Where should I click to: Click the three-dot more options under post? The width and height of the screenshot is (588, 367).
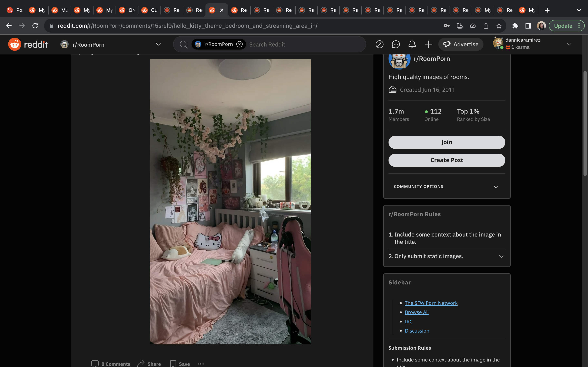[x=200, y=364]
